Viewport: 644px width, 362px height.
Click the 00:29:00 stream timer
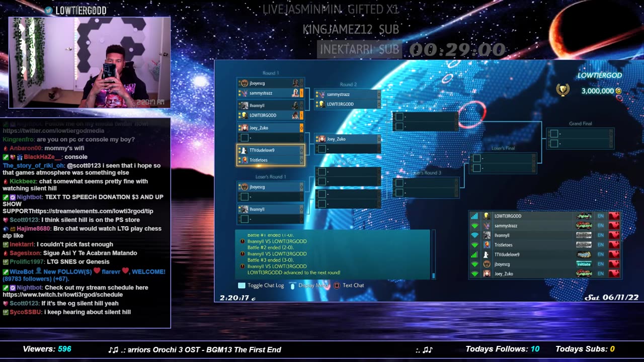(457, 49)
